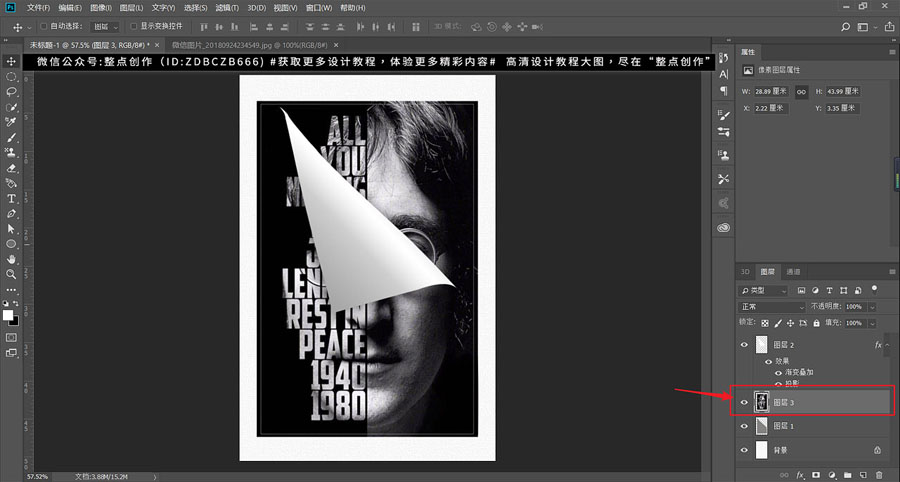The image size is (900, 482).
Task: Tick the 显示变换控件 checkbox
Action: (134, 26)
